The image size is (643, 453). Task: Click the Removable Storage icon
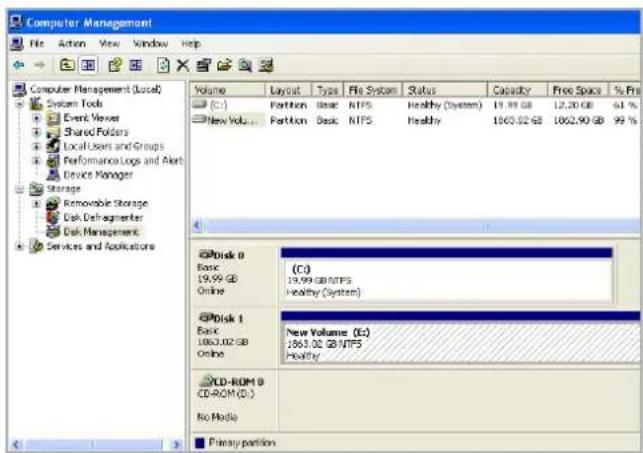pyautogui.click(x=53, y=203)
